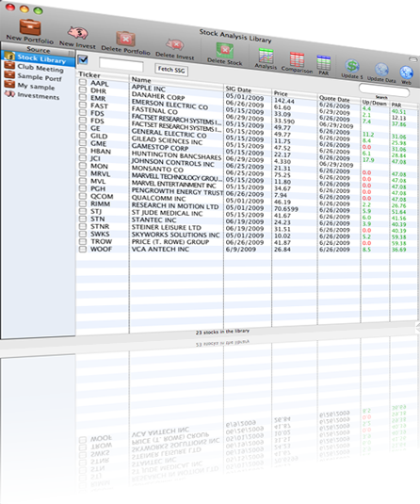Click the Delete Portfolio toolbar icon
The image size is (420, 504).
point(125,39)
